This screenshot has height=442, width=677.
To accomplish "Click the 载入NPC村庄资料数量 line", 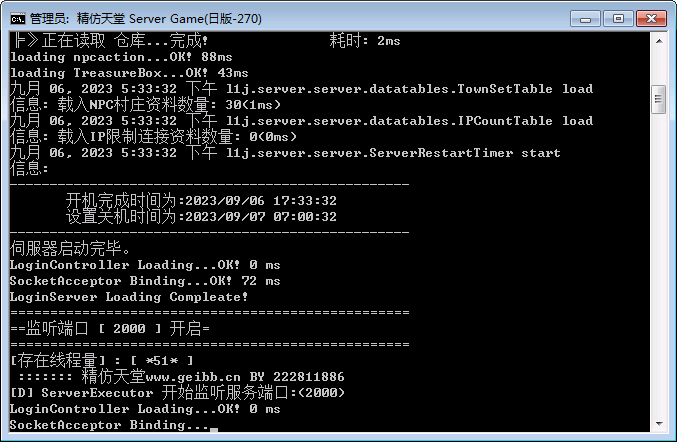I will click(x=145, y=104).
